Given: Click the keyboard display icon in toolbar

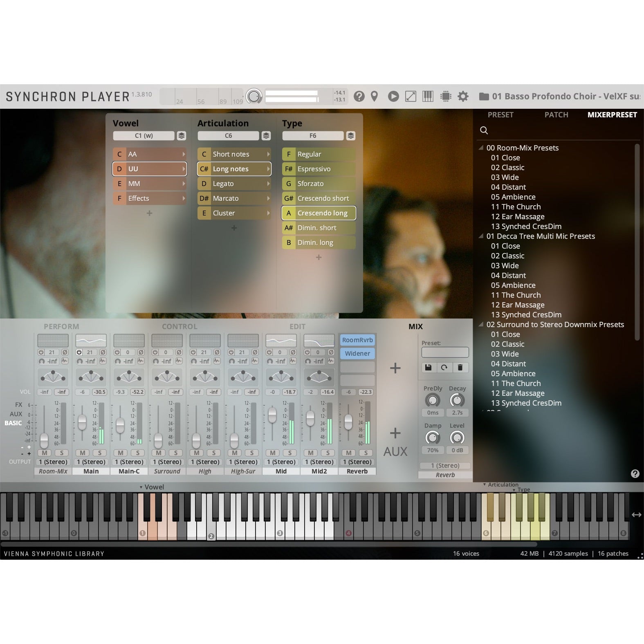Looking at the screenshot, I should tap(428, 96).
